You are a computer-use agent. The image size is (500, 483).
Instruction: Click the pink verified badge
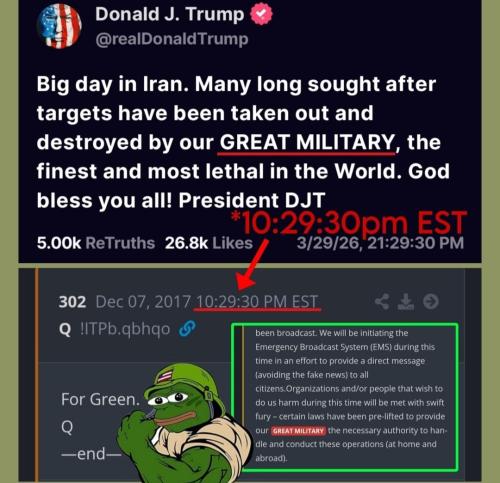pyautogui.click(x=262, y=14)
